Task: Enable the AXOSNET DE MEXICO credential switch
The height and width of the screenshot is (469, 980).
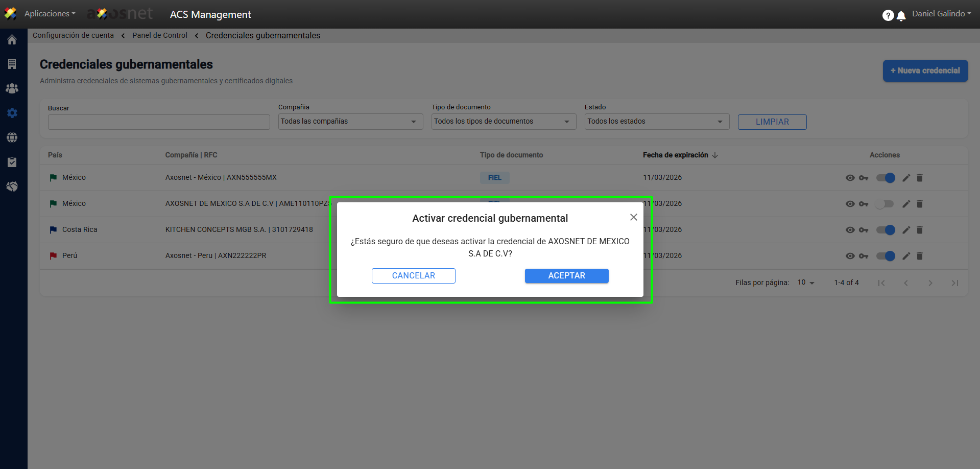Action: click(885, 204)
